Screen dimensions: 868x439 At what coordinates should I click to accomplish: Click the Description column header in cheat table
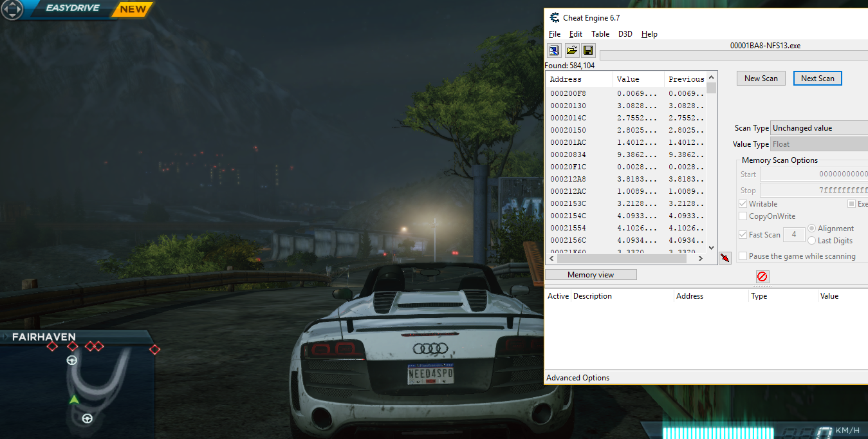tap(622, 296)
